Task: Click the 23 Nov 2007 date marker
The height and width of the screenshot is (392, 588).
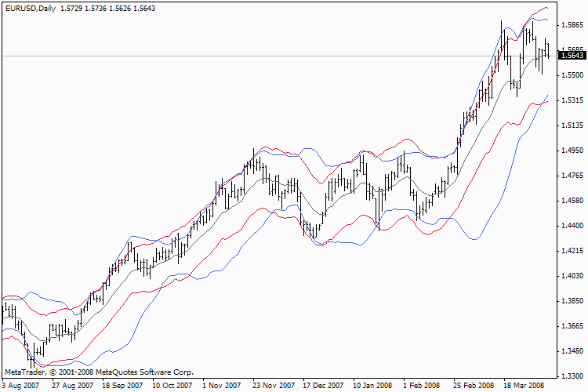Action: click(x=274, y=385)
